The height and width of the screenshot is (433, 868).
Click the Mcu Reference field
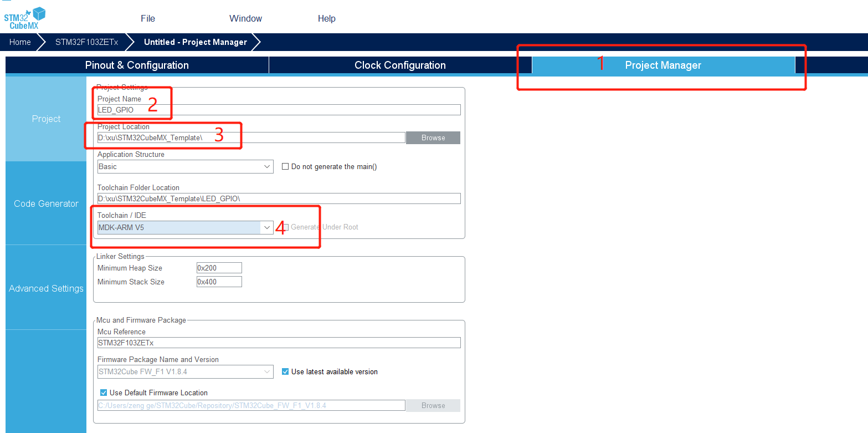pyautogui.click(x=279, y=343)
